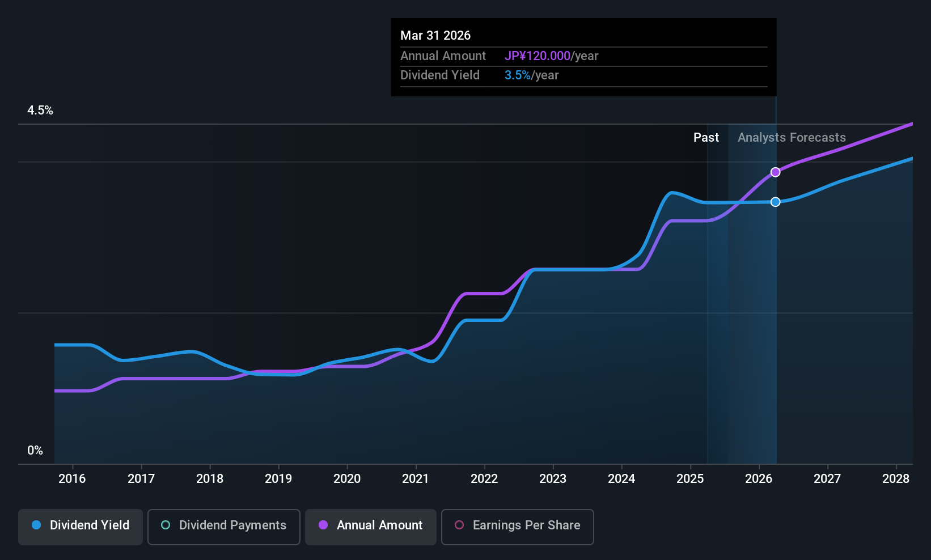The width and height of the screenshot is (931, 560).
Task: Click the Past region label
Action: point(706,138)
